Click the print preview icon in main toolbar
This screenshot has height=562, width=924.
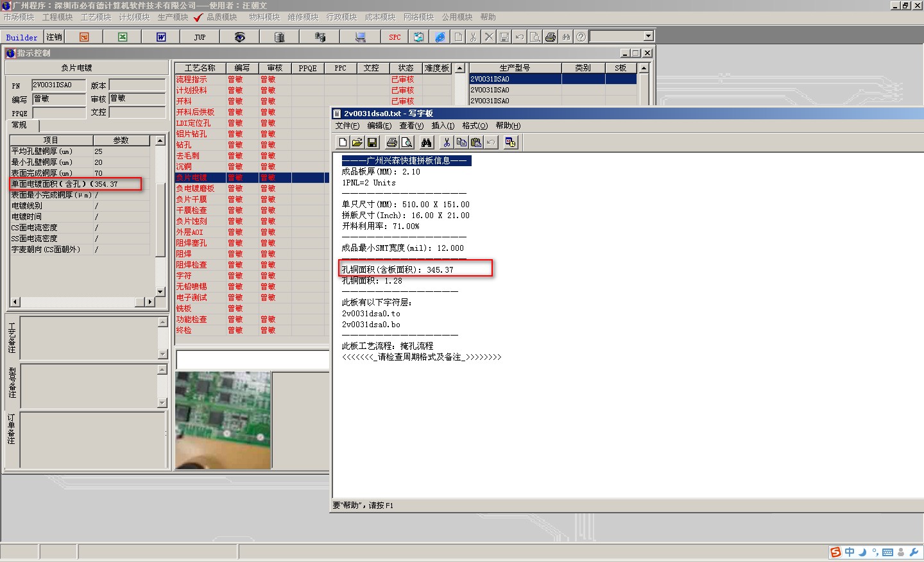point(535,37)
